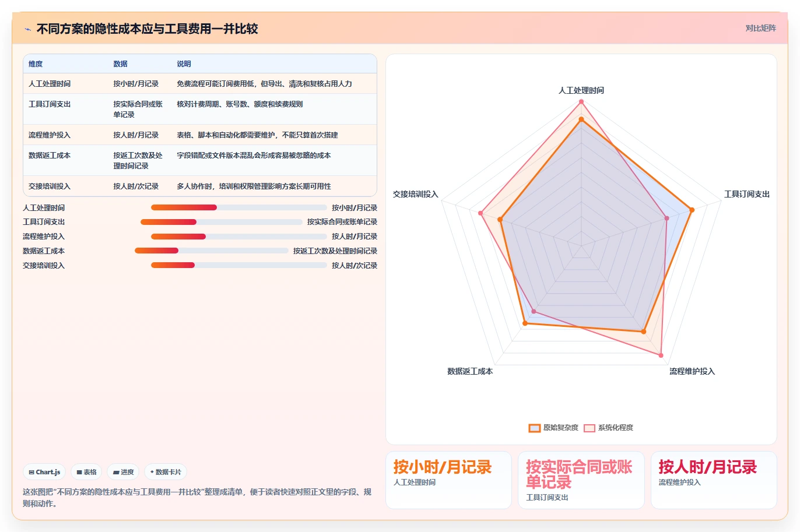
Task: Click the radar axis label 流程维护投入
Action: point(692,371)
